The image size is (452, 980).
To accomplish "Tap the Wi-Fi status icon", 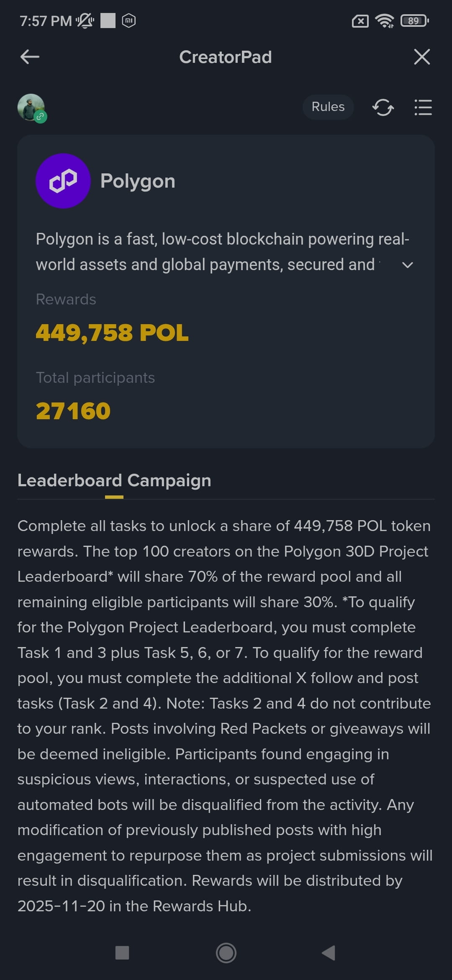I will click(385, 21).
